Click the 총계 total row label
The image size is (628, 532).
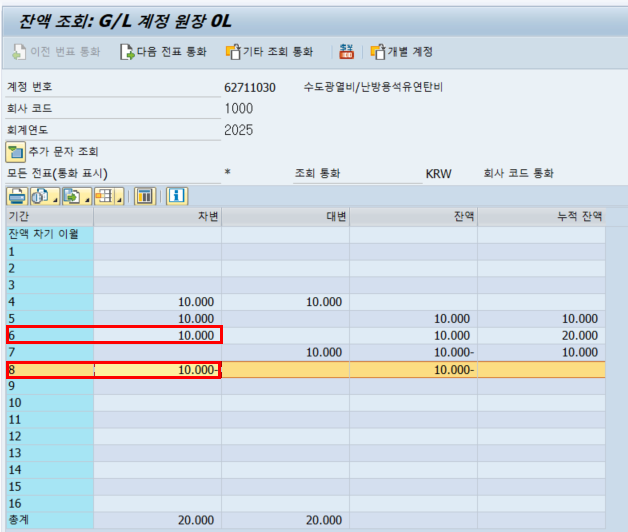pyautogui.click(x=50, y=520)
